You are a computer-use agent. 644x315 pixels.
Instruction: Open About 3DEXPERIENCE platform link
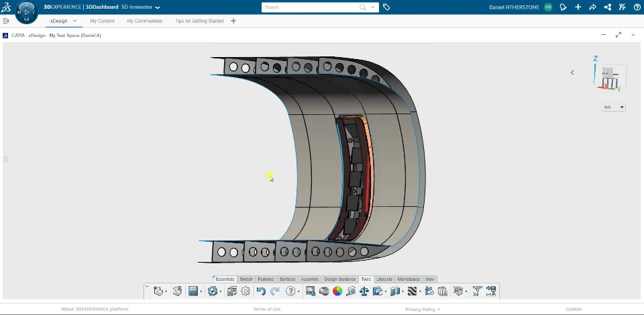[95, 309]
